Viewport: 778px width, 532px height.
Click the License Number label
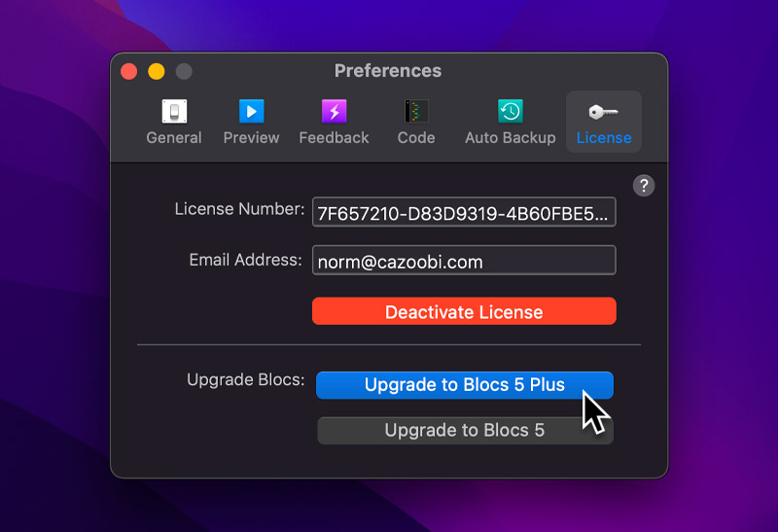[239, 209]
